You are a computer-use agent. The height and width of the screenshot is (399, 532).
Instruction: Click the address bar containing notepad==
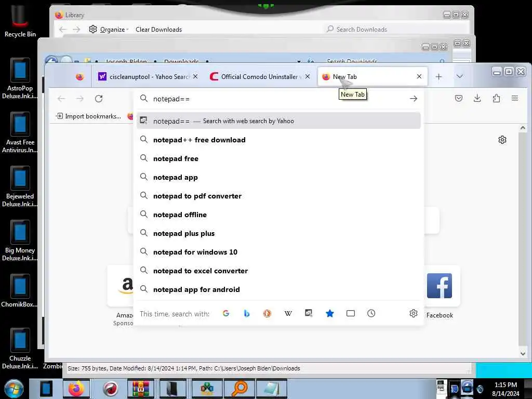tap(278, 99)
